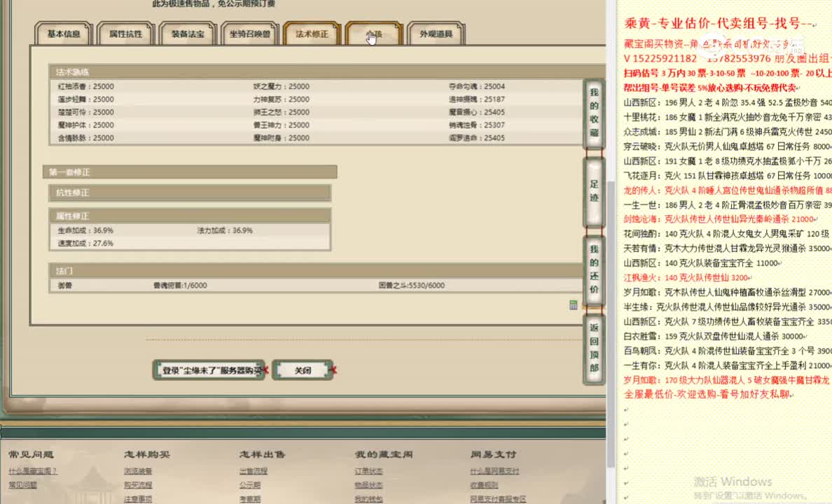The image size is (832, 504).
Task: Select the 魔神附身：25000 value
Action: [x=282, y=138]
